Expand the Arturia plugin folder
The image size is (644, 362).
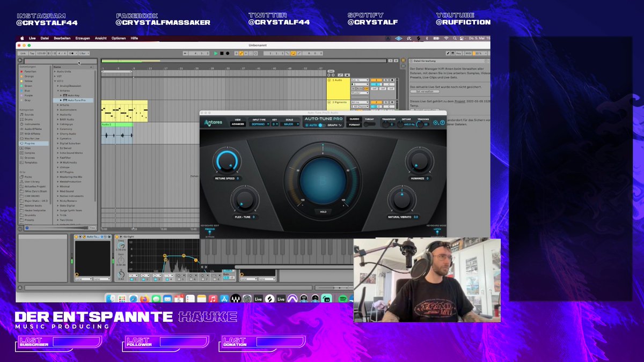tap(58, 105)
